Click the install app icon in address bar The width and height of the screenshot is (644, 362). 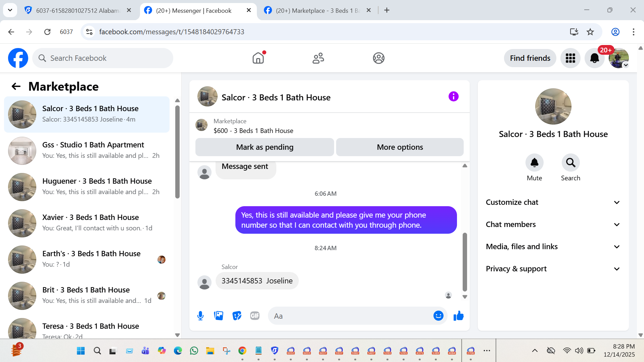574,32
